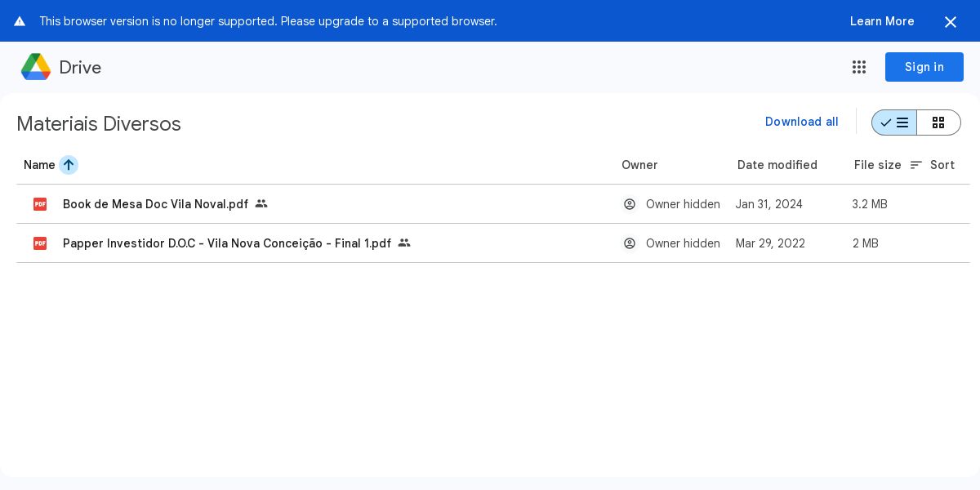Click the File size column header

(877, 165)
